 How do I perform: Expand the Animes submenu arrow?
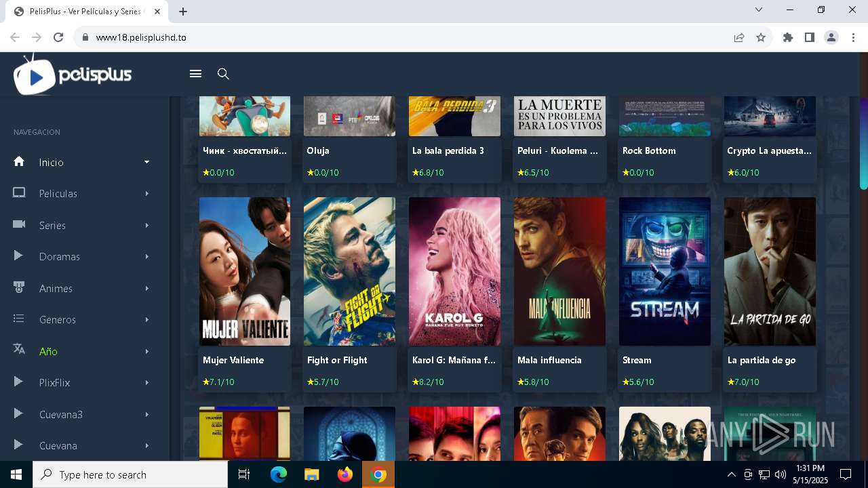coord(147,288)
